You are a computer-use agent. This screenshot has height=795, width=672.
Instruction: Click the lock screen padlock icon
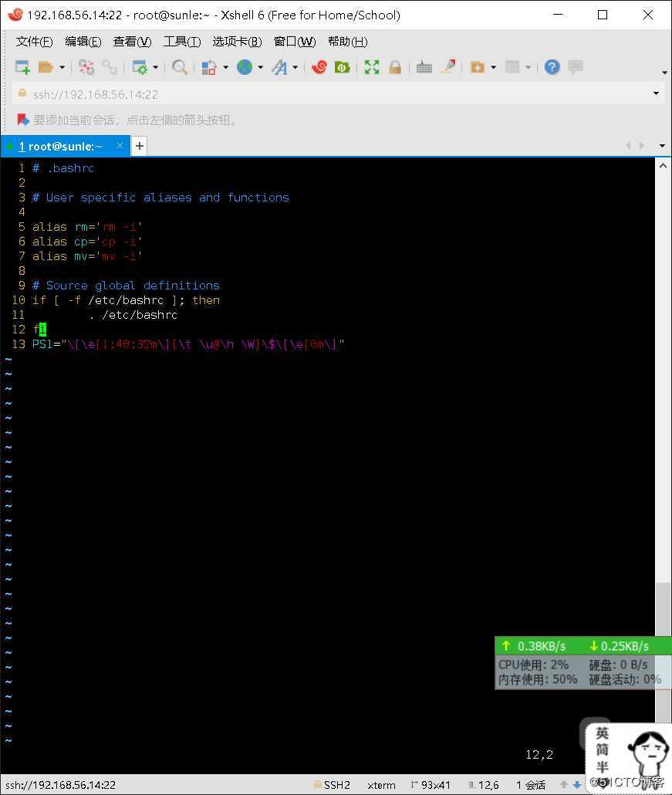point(395,67)
